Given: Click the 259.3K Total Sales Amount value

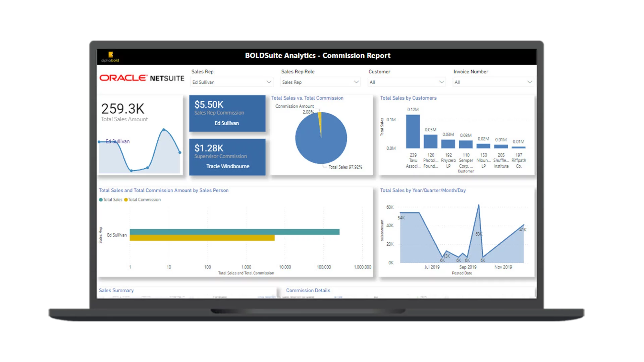Looking at the screenshot, I should click(123, 109).
